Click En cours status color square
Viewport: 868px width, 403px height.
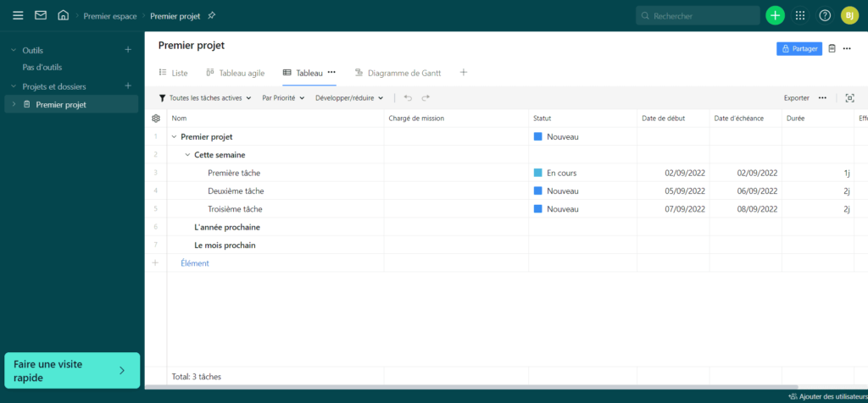tap(537, 173)
